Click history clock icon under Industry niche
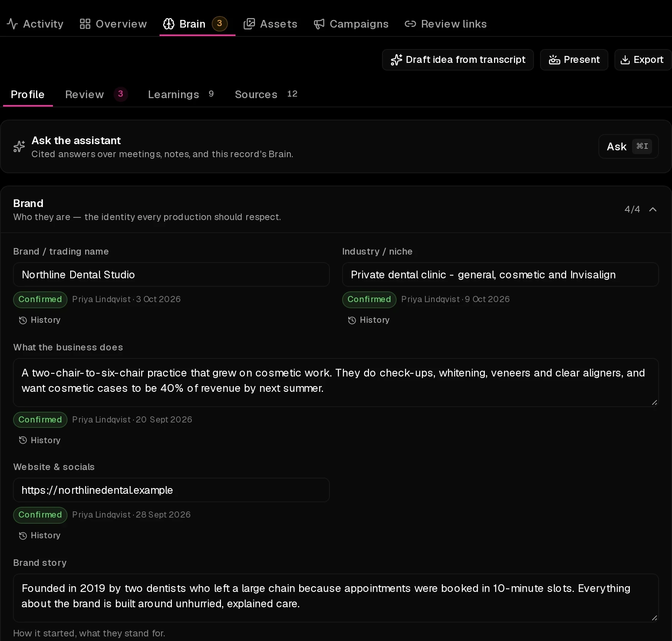The image size is (672, 641). (352, 320)
